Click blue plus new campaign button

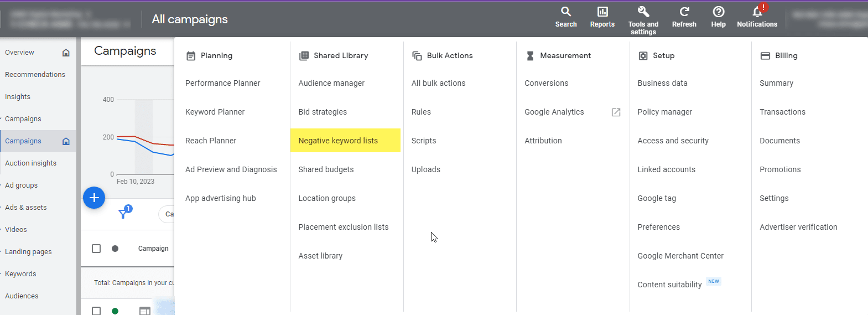[94, 198]
